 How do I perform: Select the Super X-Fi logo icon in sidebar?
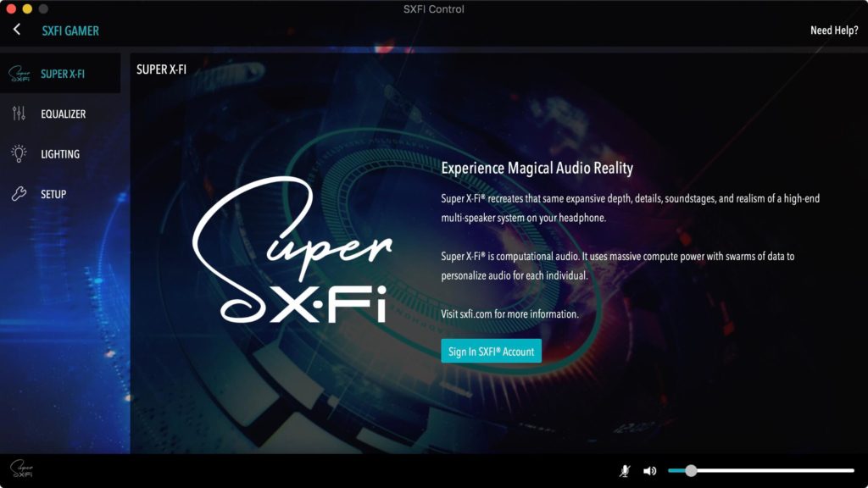(x=21, y=74)
